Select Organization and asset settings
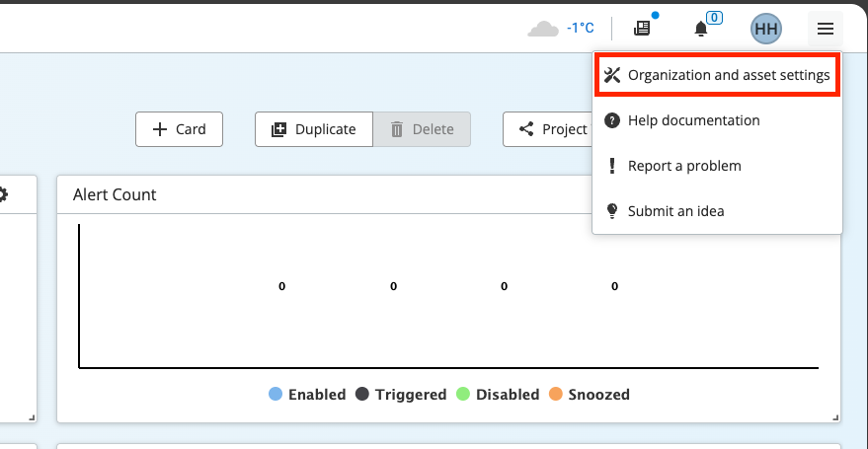 [717, 75]
